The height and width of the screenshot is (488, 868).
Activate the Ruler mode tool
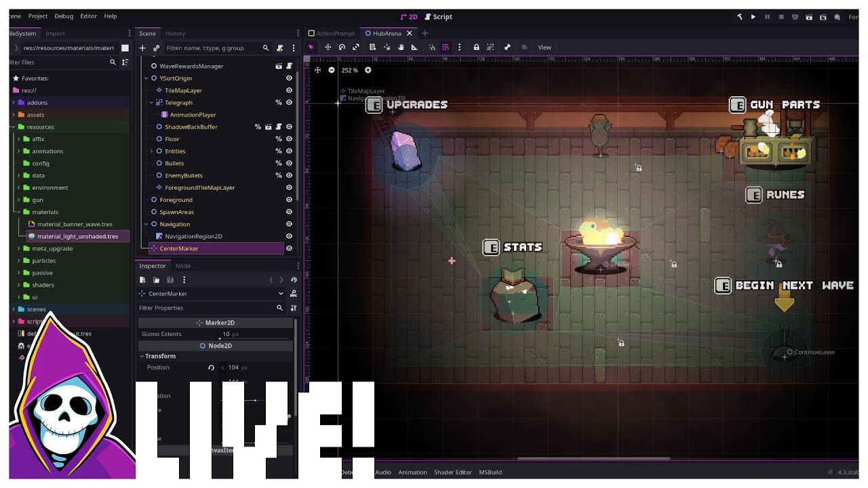(x=414, y=47)
